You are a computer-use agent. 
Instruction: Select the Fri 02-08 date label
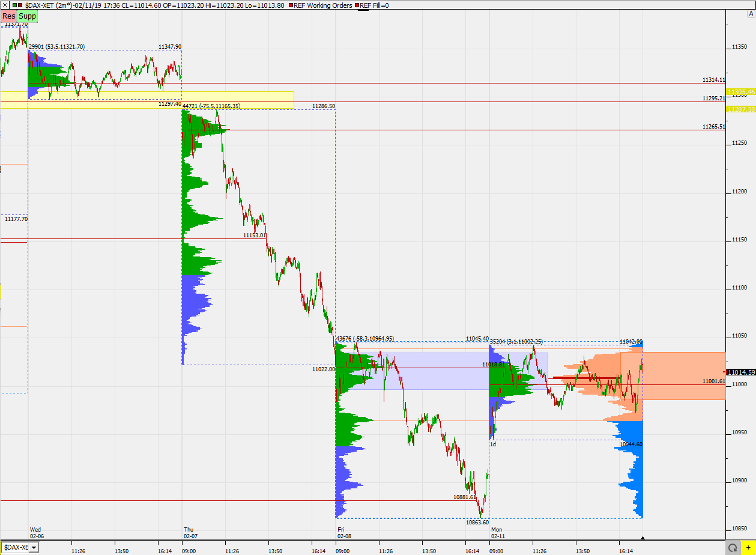344,532
